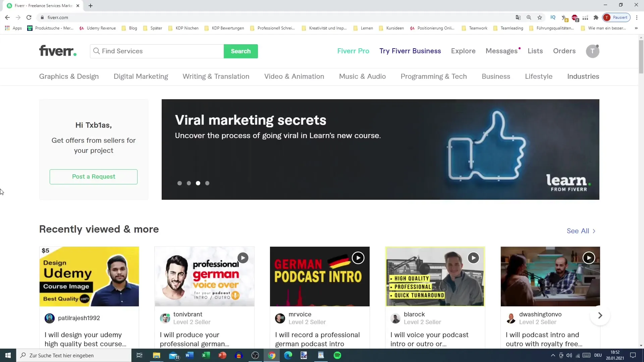Click Post a Request button
Image resolution: width=644 pixels, height=362 pixels.
click(94, 177)
